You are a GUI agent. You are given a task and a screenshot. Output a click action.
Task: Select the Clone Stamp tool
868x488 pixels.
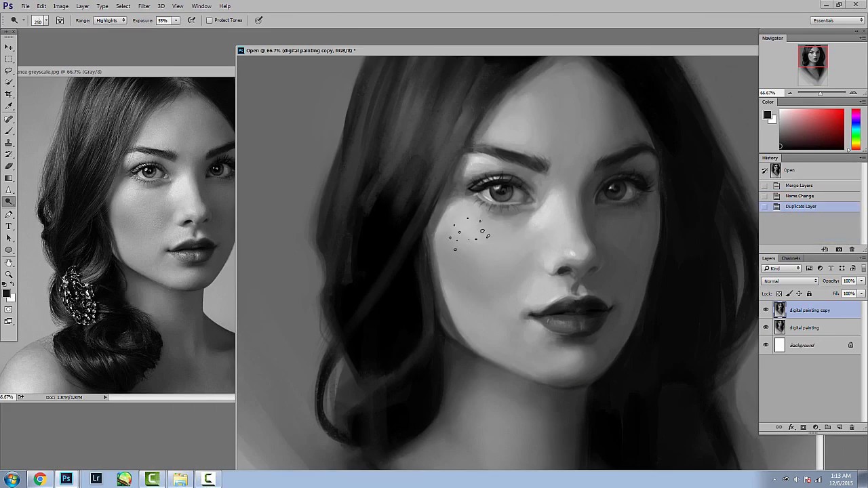coord(9,143)
